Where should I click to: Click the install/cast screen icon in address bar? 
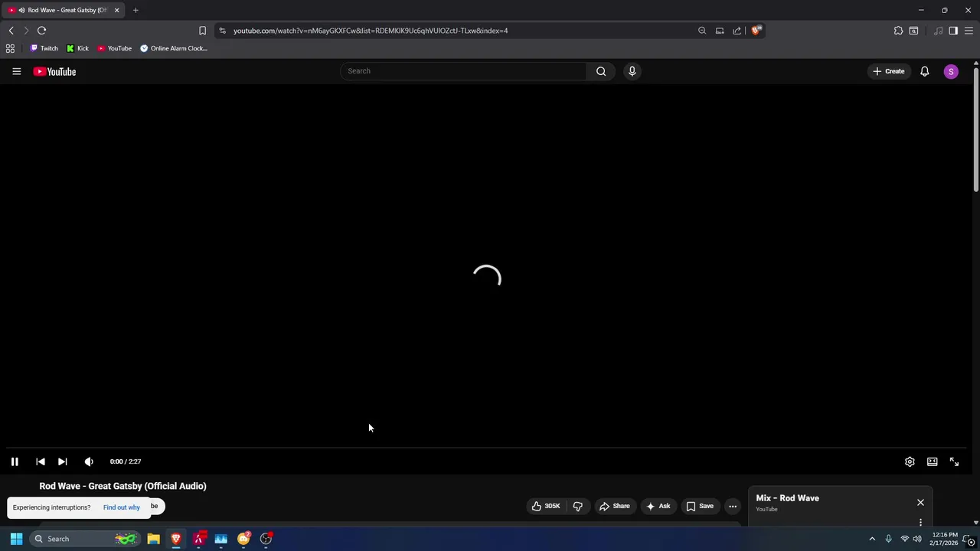click(720, 31)
